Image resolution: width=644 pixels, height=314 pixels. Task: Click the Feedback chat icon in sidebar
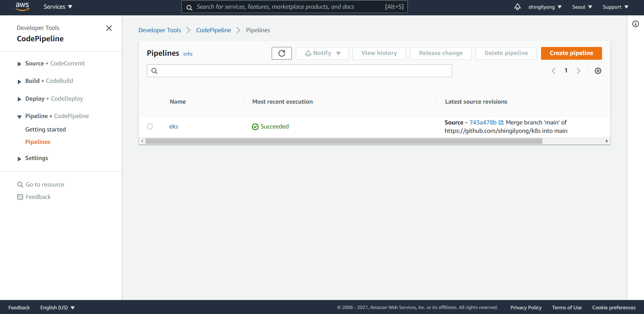pos(20,197)
